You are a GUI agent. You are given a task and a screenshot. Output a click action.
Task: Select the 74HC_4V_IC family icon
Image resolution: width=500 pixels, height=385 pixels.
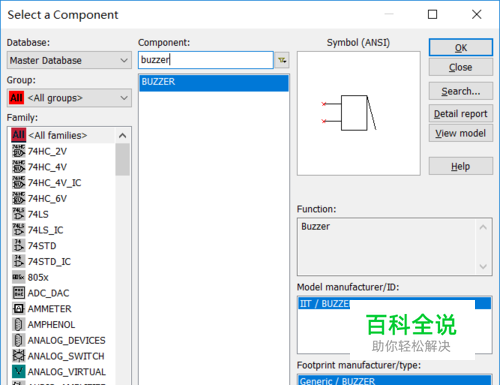[x=18, y=183]
